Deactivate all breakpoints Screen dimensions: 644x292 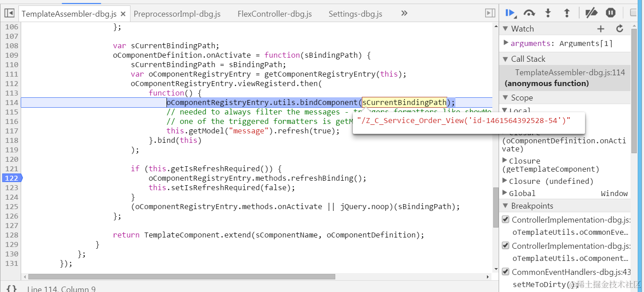(591, 13)
